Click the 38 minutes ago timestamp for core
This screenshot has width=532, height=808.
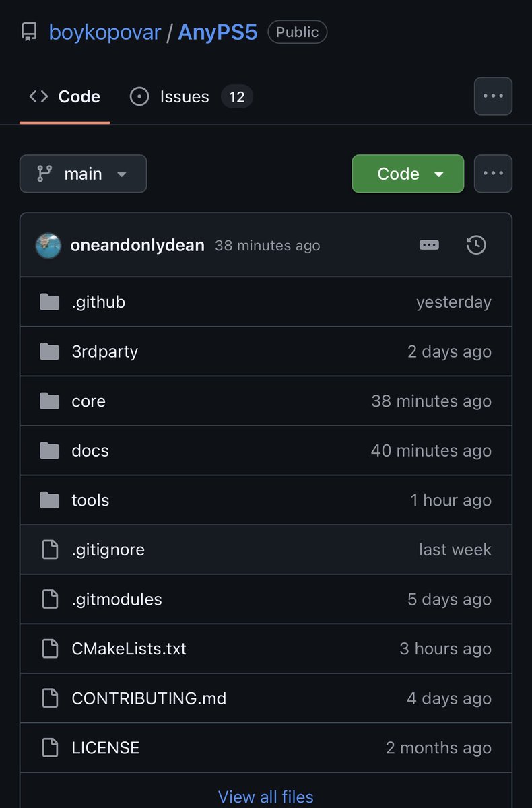point(431,401)
